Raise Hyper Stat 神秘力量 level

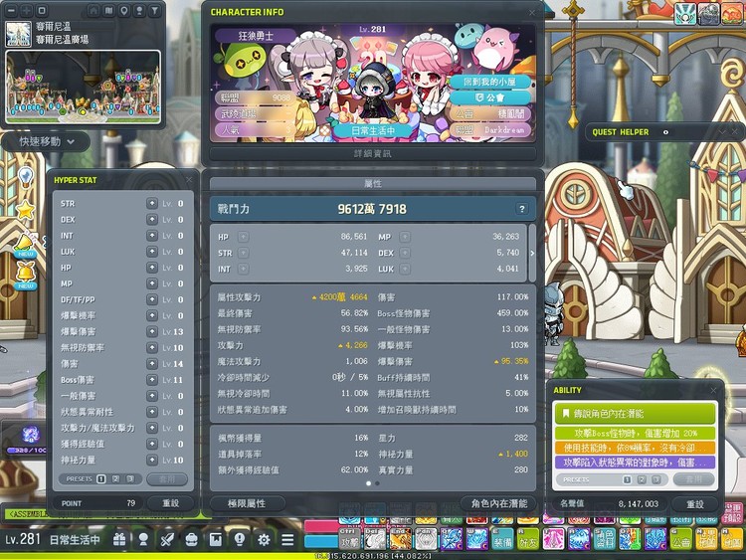(152, 460)
